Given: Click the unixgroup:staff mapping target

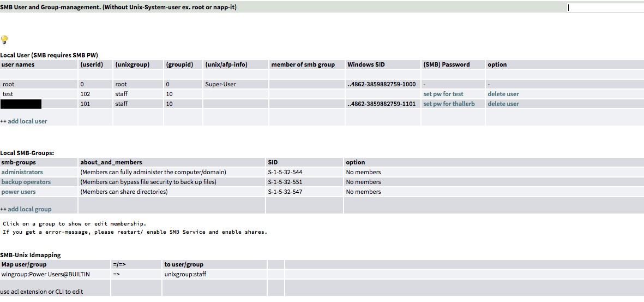Looking at the screenshot, I should point(185,274).
